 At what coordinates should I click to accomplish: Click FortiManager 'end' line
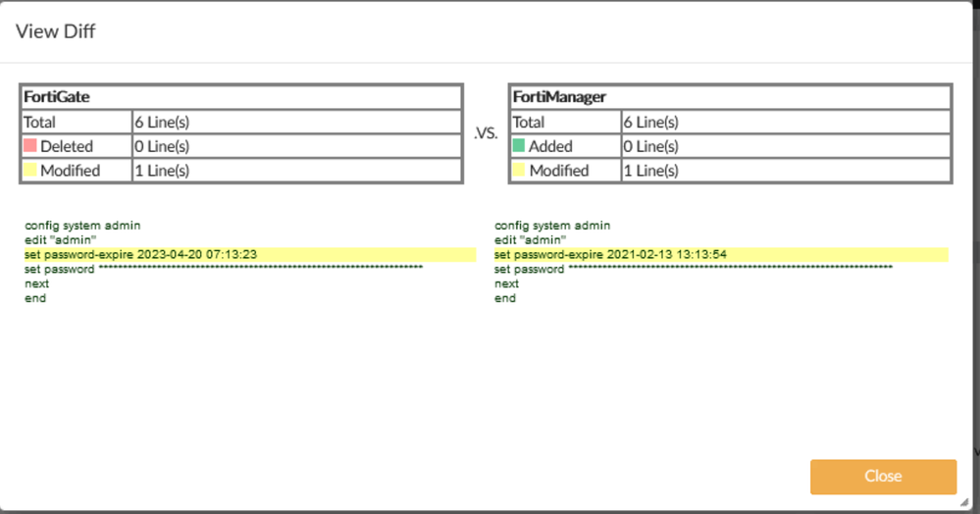505,298
